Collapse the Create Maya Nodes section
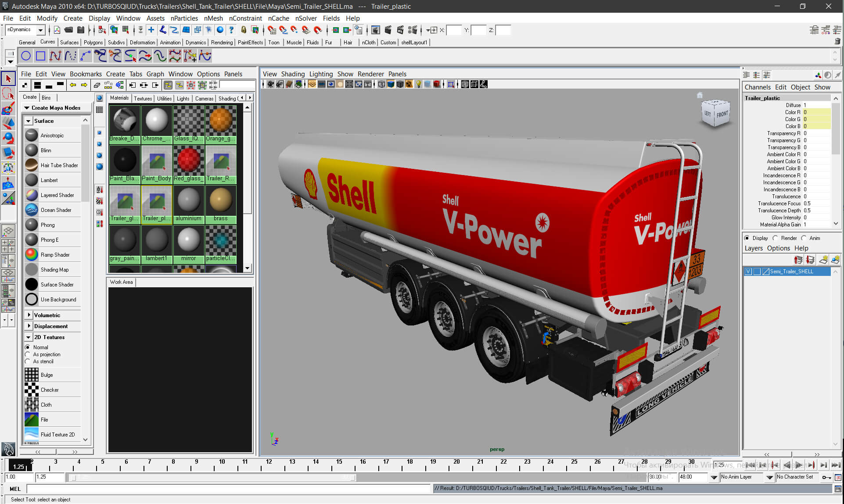The width and height of the screenshot is (844, 504). point(27,107)
